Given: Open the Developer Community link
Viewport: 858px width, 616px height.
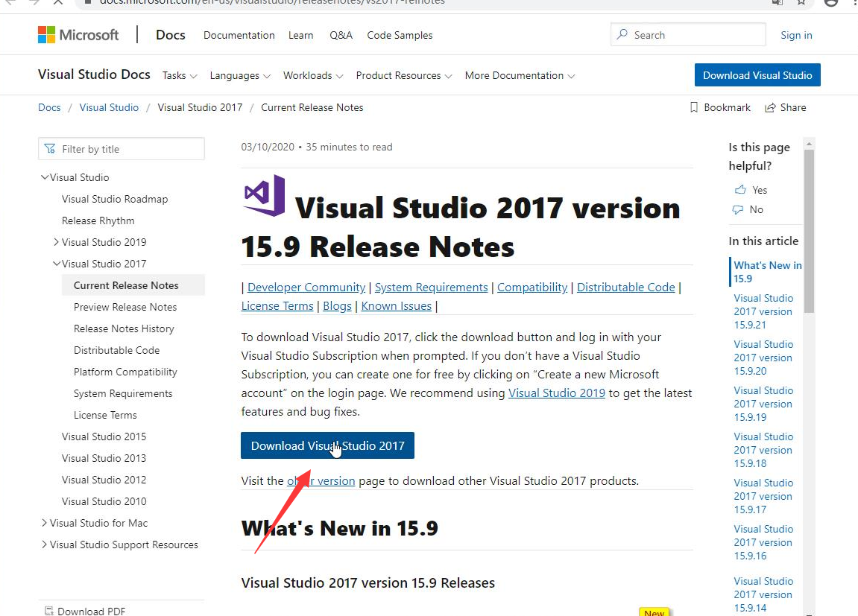Looking at the screenshot, I should 306,288.
